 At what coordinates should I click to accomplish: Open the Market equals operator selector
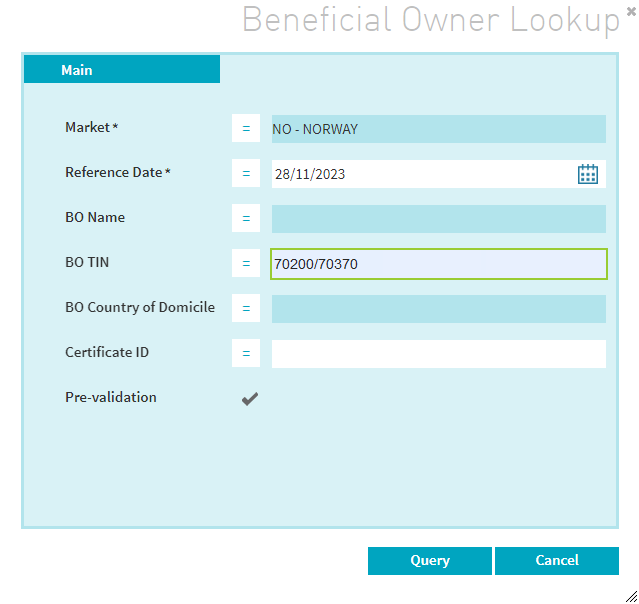coord(246,129)
